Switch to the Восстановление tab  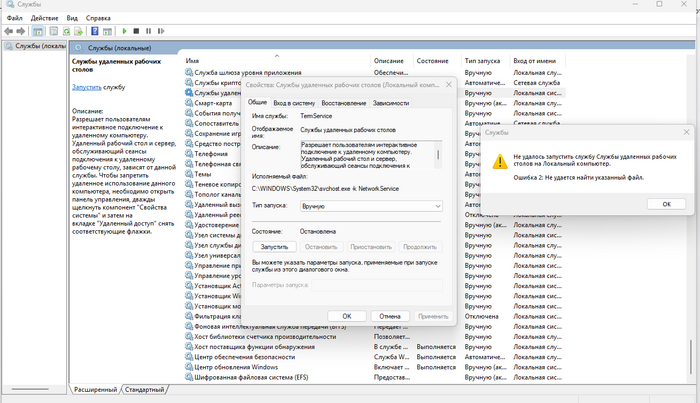pos(344,103)
